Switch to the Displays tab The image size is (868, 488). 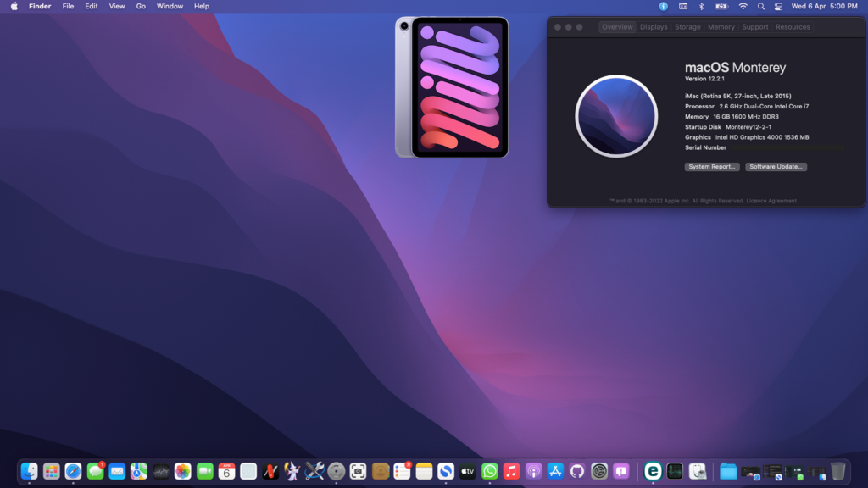[654, 27]
